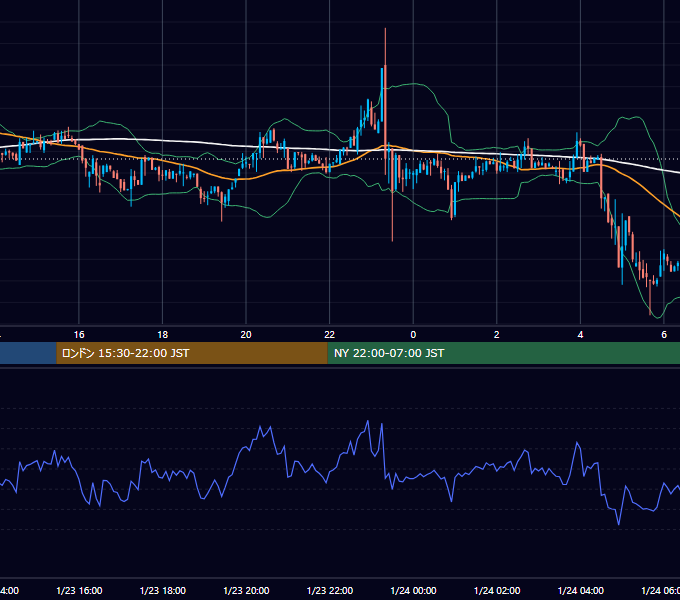Click the 20 hour axis label
This screenshot has height=600, width=680.
click(246, 335)
